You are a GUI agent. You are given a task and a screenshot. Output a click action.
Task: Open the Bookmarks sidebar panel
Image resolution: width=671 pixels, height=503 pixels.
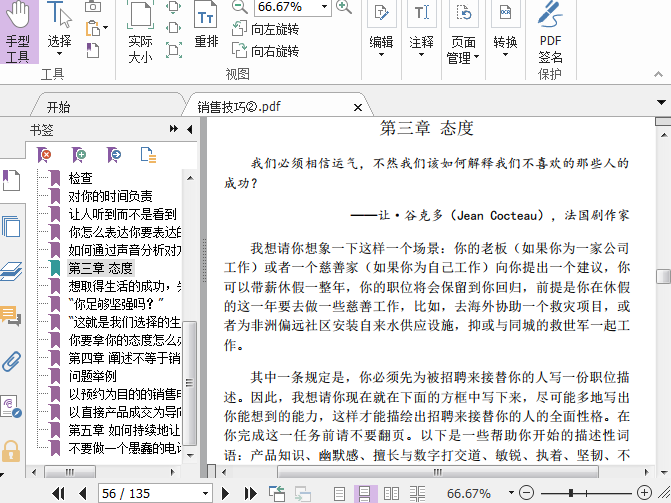click(x=11, y=180)
